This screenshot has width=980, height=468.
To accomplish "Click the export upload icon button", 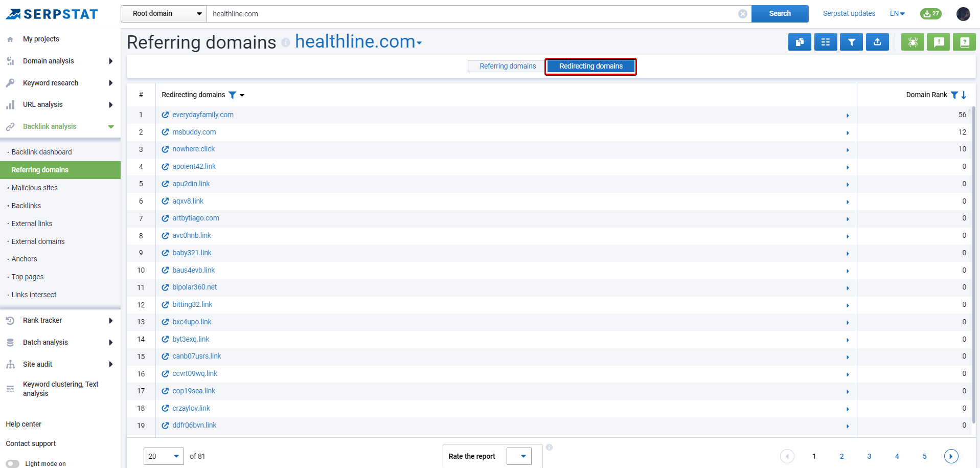I will pos(877,42).
